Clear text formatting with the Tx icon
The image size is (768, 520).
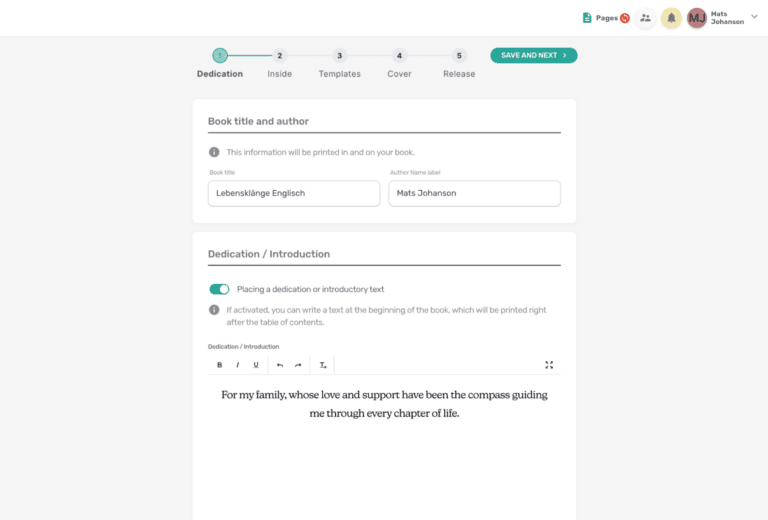point(323,365)
